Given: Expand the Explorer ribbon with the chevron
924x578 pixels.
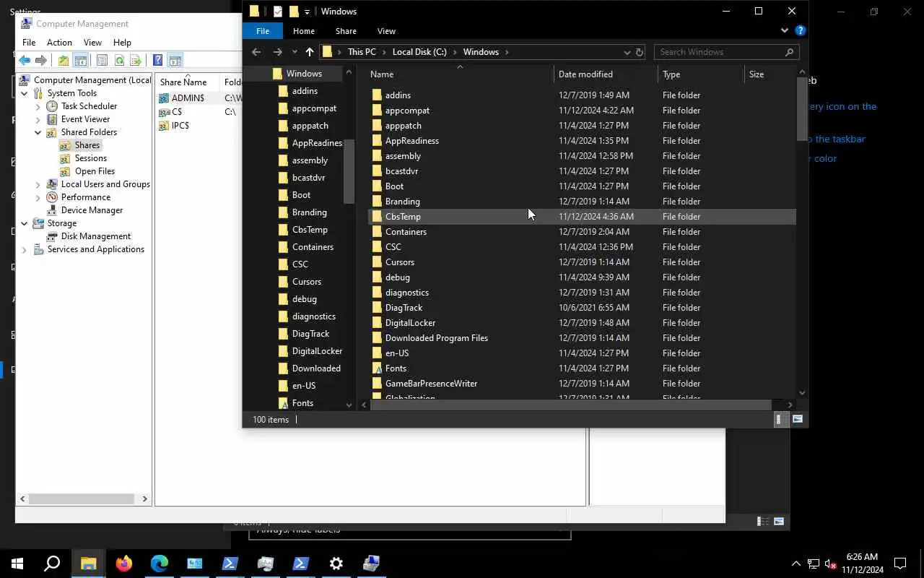Looking at the screenshot, I should 785,31.
